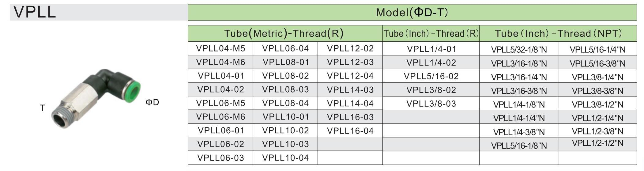Image resolution: width=644 pixels, height=171 pixels.
Task: Click the VPLL3/8-03 model cell
Action: (431, 104)
